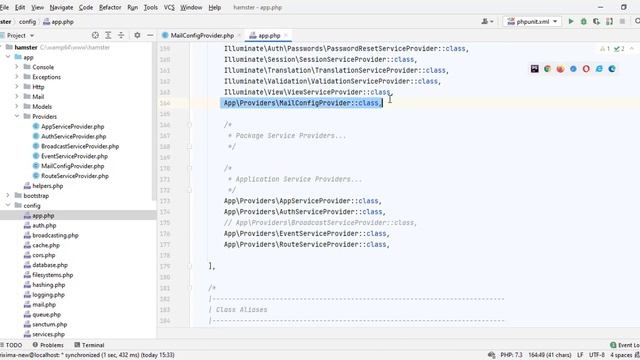Start debugging with the green bug icon
640x360 pixels.
coord(584,21)
